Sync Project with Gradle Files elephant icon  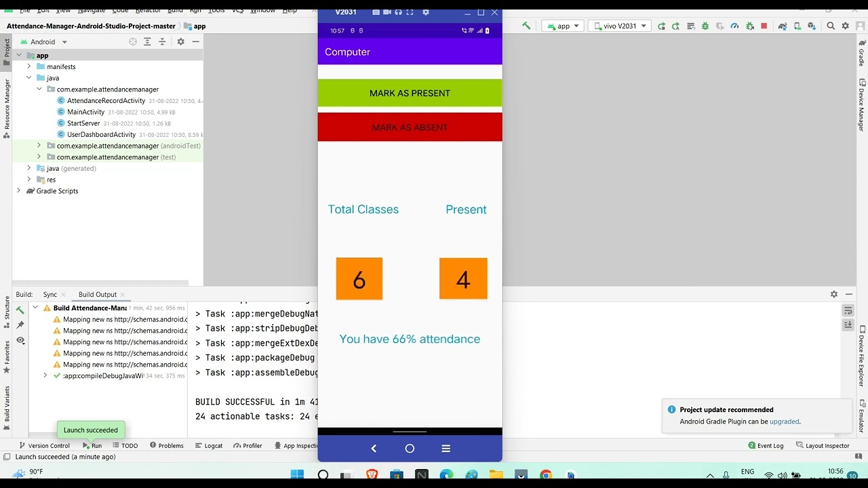tap(783, 26)
